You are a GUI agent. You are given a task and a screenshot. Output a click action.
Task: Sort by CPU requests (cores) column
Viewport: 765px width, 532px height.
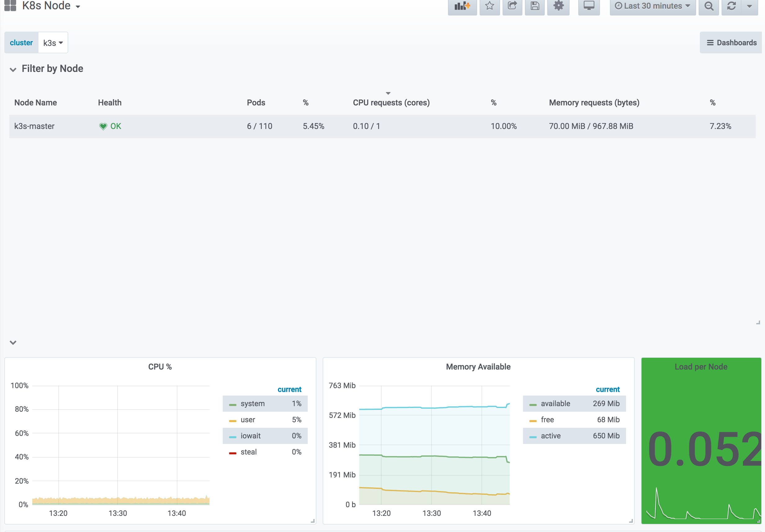coord(391,103)
